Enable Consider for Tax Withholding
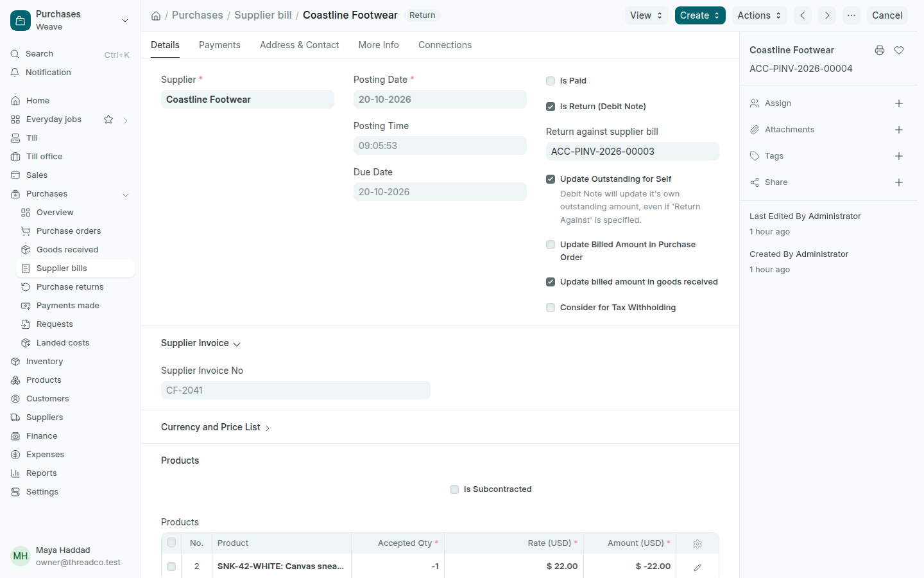924x578 pixels. pos(551,308)
